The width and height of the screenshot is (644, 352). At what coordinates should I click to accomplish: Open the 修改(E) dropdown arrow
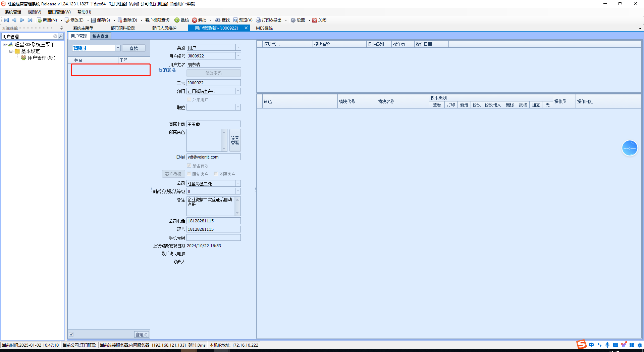[x=88, y=20]
